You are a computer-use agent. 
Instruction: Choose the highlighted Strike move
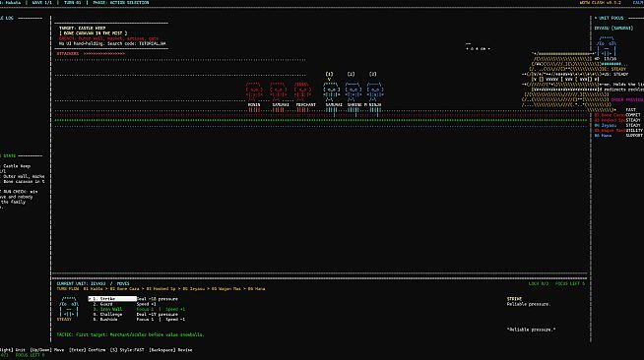[x=112, y=299]
